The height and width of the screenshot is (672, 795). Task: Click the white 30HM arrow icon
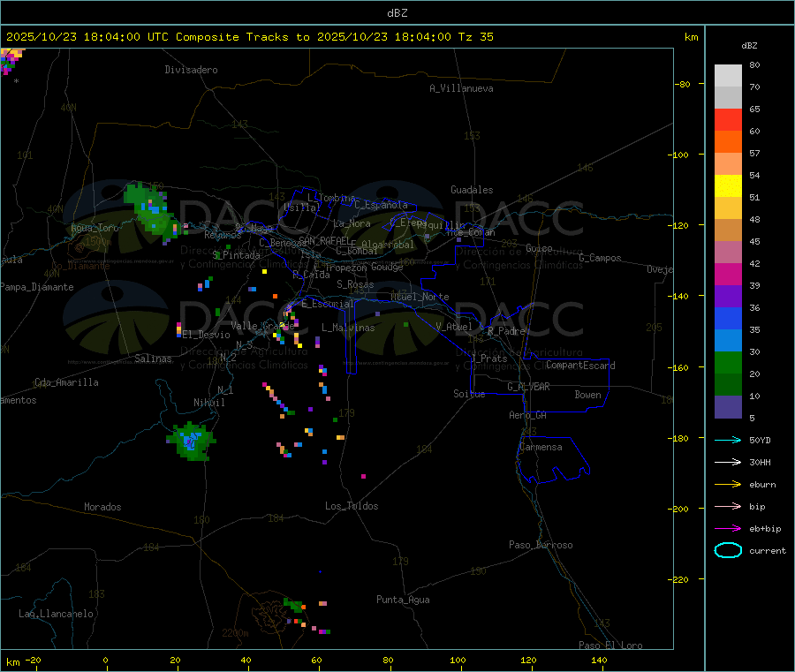point(728,462)
